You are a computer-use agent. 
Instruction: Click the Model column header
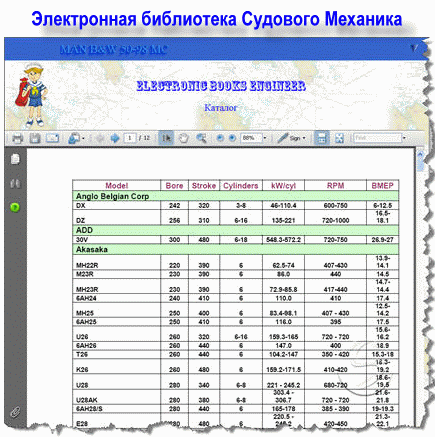tap(117, 186)
